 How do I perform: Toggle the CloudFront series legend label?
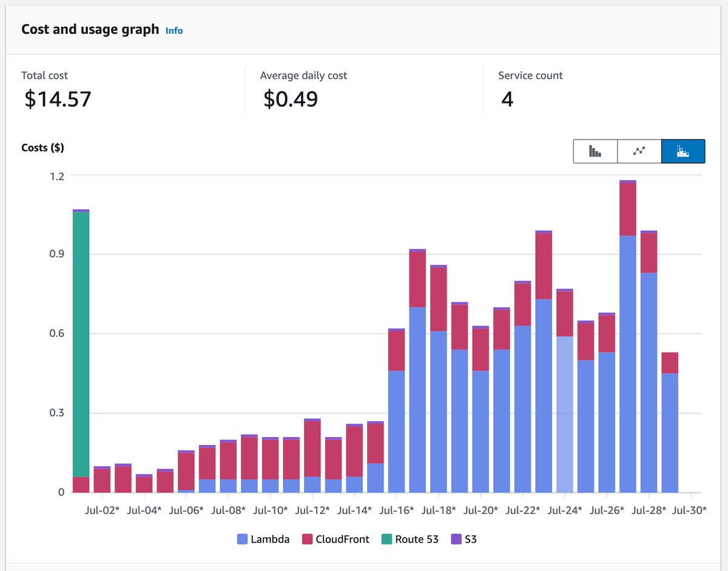(x=342, y=539)
